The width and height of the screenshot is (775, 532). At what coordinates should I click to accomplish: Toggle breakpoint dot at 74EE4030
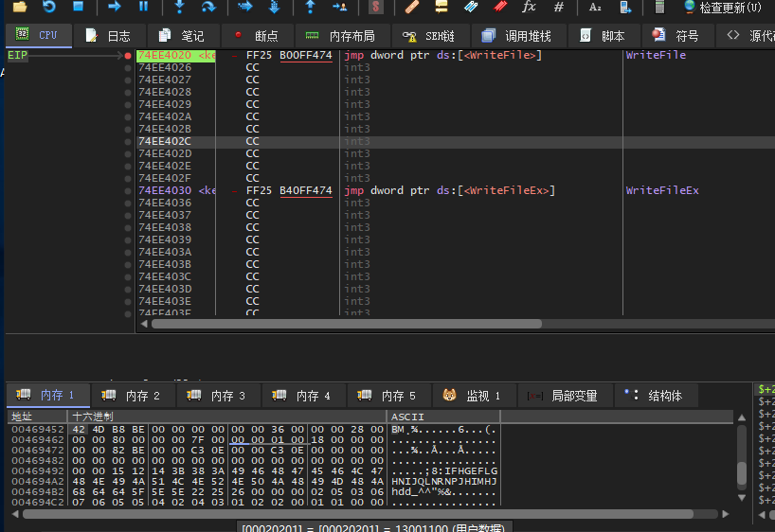(128, 191)
